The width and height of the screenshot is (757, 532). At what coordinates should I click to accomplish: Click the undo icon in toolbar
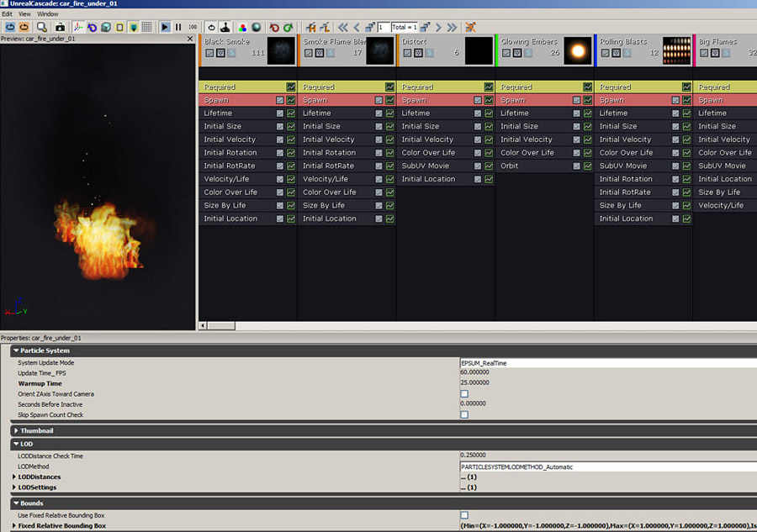(274, 28)
